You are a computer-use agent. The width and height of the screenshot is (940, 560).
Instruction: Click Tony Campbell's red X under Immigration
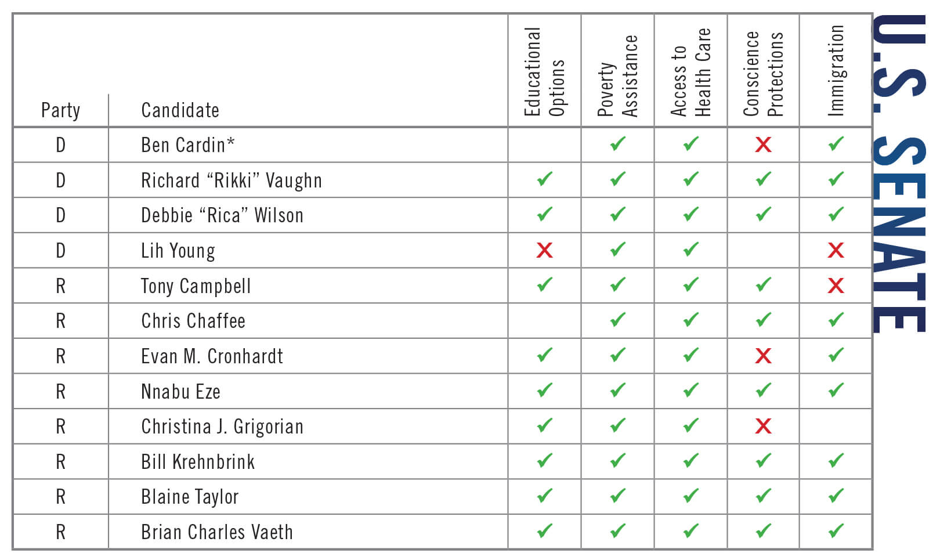[836, 286]
